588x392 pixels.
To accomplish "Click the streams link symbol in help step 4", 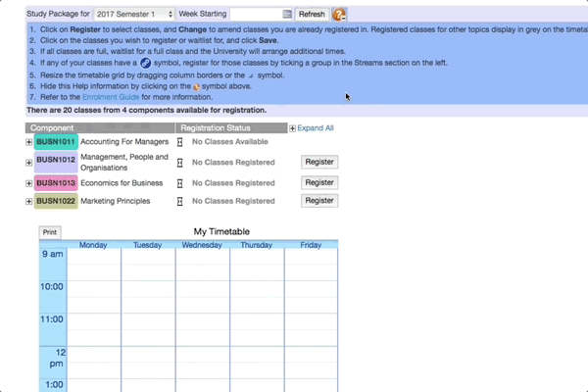I will tap(145, 63).
